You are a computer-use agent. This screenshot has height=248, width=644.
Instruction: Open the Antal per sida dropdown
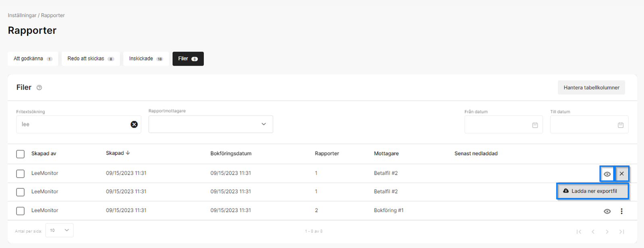[60, 230]
